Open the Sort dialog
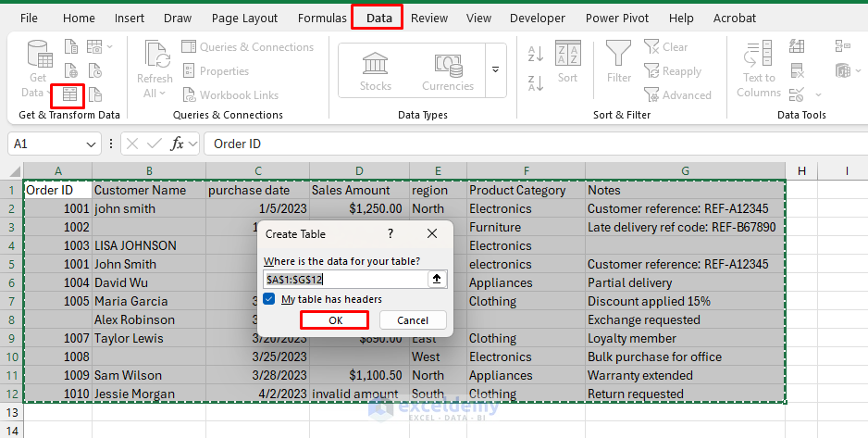Screen dimensions: 868x438 tap(567, 61)
